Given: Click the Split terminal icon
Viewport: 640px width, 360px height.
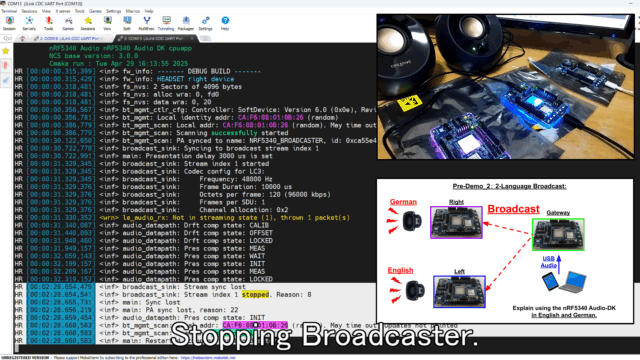Looking at the screenshot, I should pos(127,23).
